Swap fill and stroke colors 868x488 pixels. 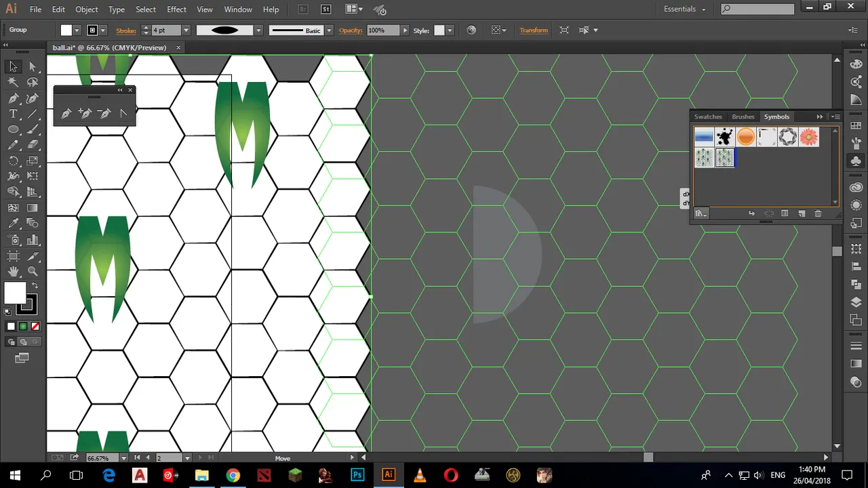(x=35, y=285)
